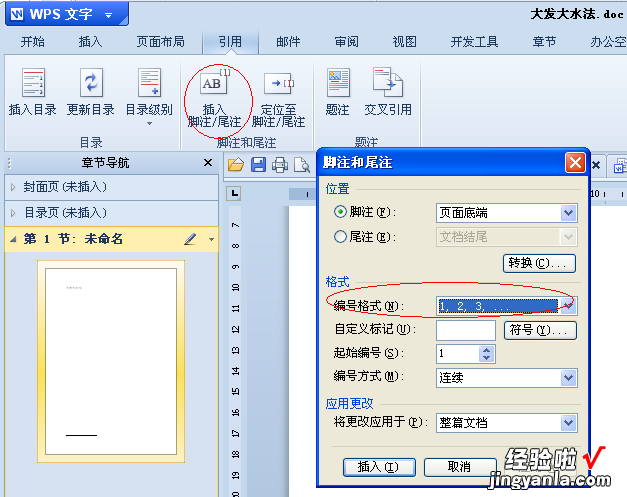
Task: Switch to the 审阅 tab
Action: click(x=347, y=42)
